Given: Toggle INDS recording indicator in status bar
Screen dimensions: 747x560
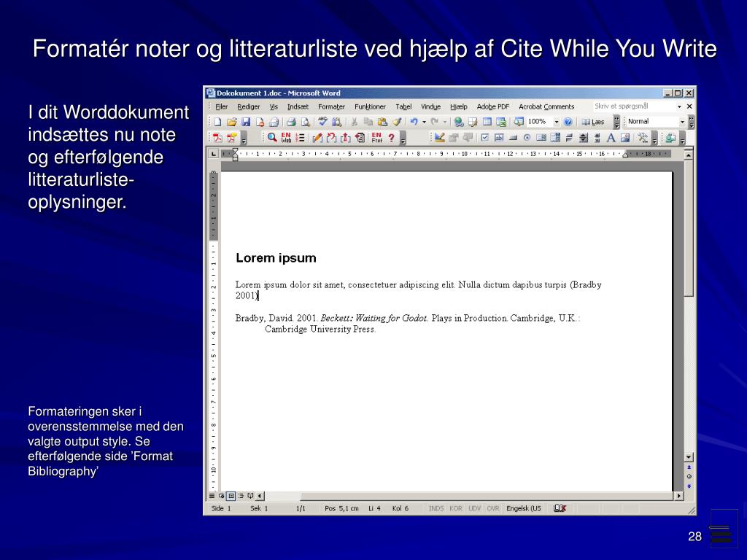Looking at the screenshot, I should pyautogui.click(x=436, y=508).
